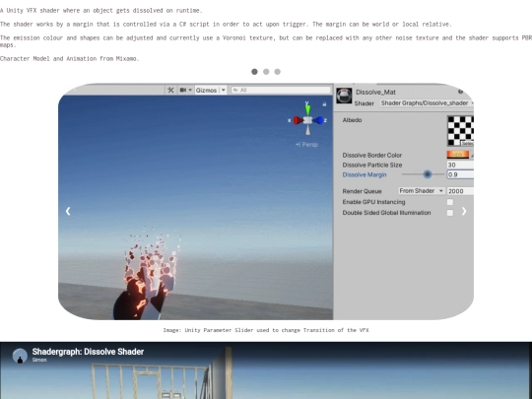This screenshot has width=532, height=399.
Task: Click the Dissolve_Mat material preview icon
Action: click(344, 96)
